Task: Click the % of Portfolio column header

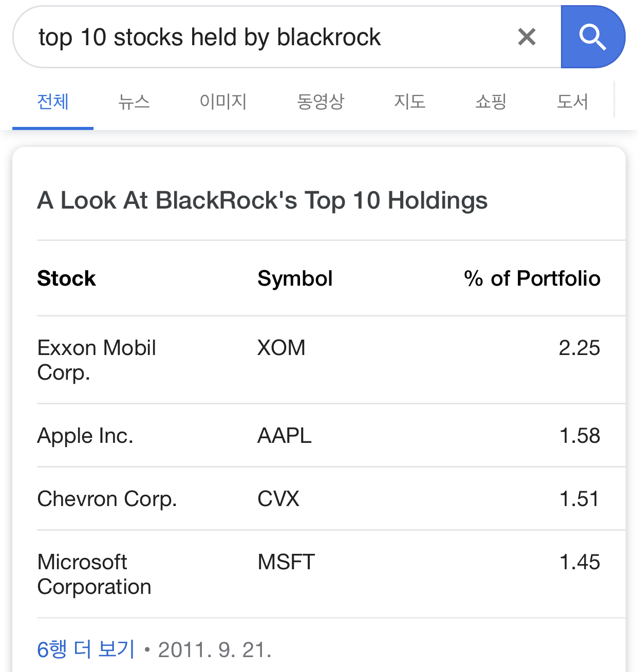Action: 532,278
